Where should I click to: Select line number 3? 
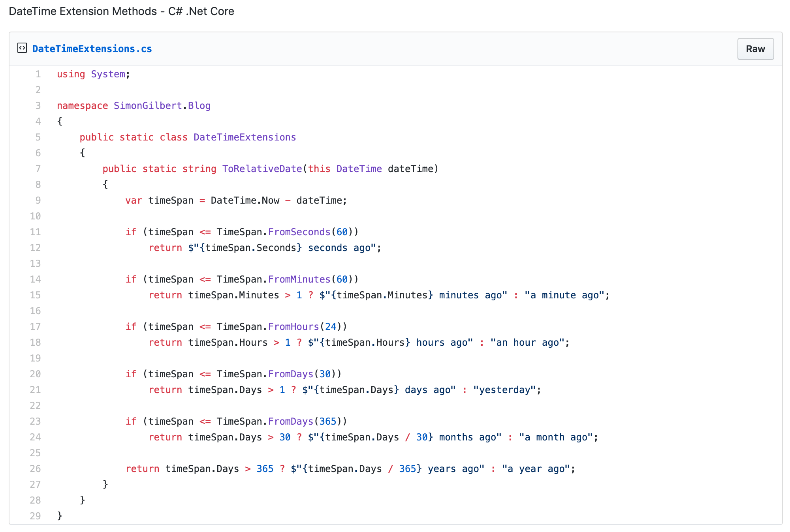[38, 106]
